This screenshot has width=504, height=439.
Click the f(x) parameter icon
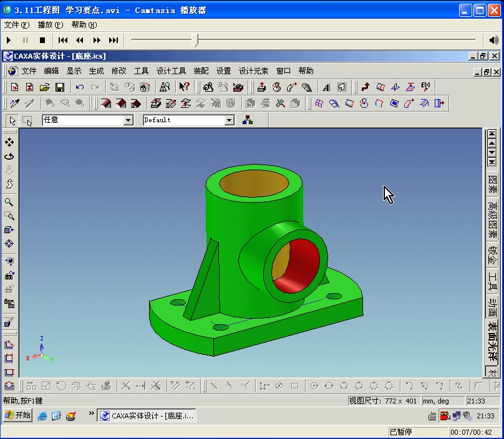(425, 87)
